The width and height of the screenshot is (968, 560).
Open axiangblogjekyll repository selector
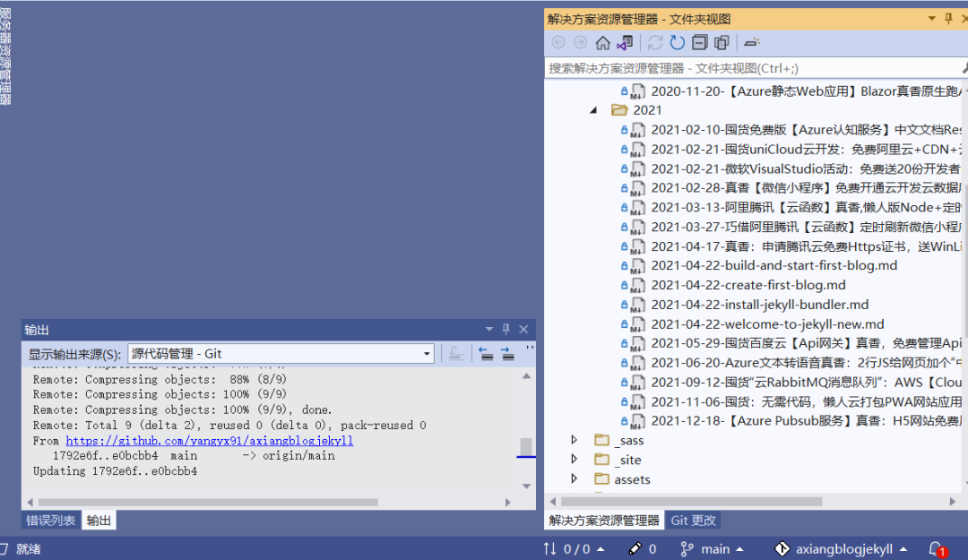point(841,548)
